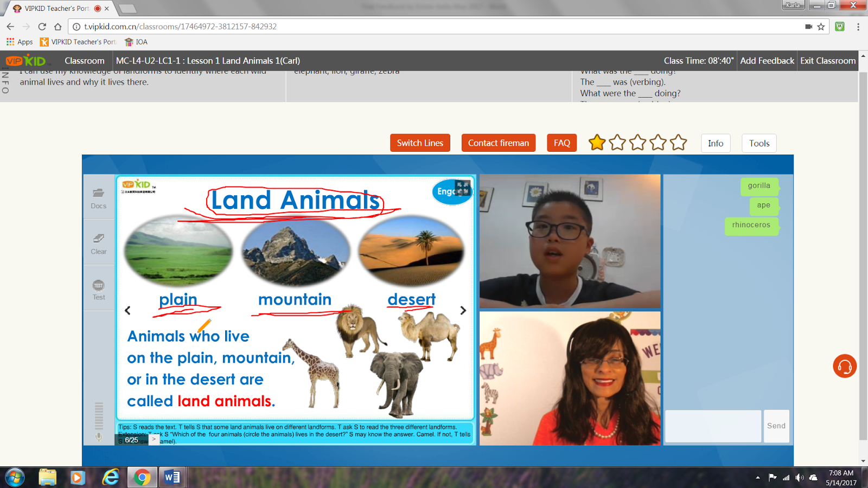Reload the browser page
The image size is (868, 488).
(42, 26)
